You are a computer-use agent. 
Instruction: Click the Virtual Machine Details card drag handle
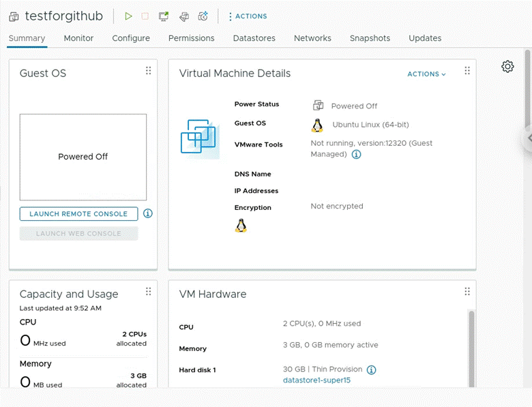[467, 70]
